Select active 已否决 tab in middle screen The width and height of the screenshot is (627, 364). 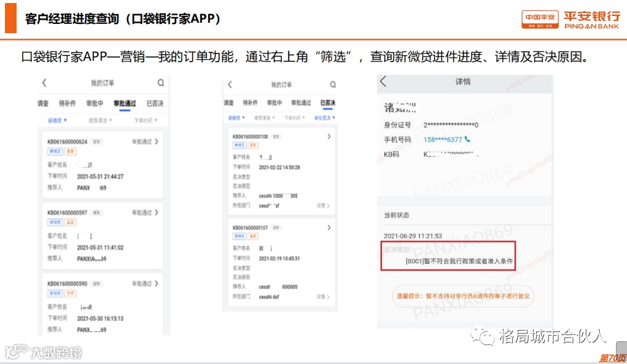327,103
